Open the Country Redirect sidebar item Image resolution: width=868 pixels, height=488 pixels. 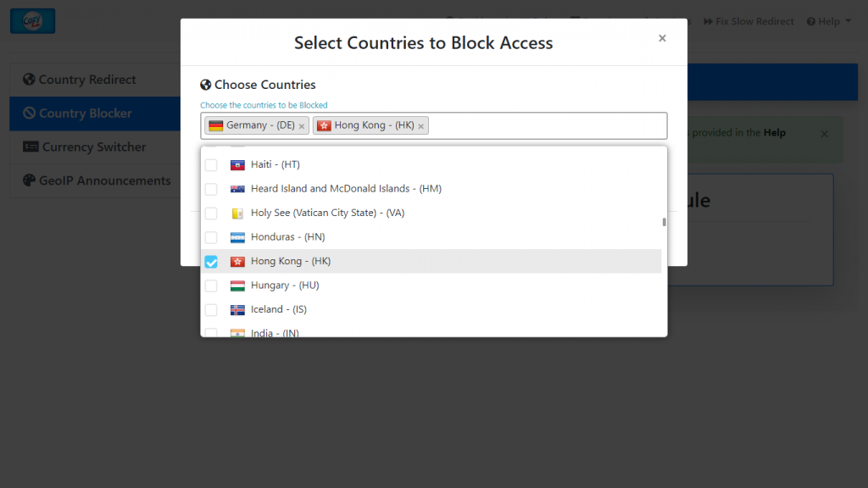[x=95, y=80]
